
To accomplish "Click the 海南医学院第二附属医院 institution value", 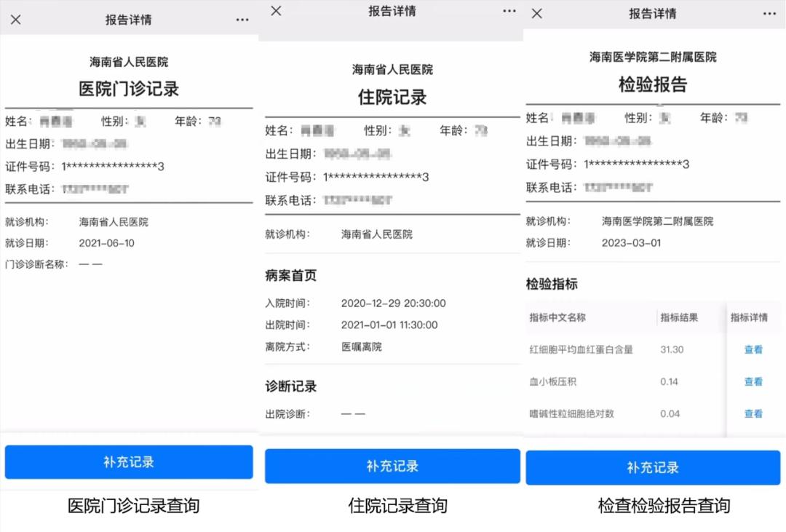I will [658, 221].
